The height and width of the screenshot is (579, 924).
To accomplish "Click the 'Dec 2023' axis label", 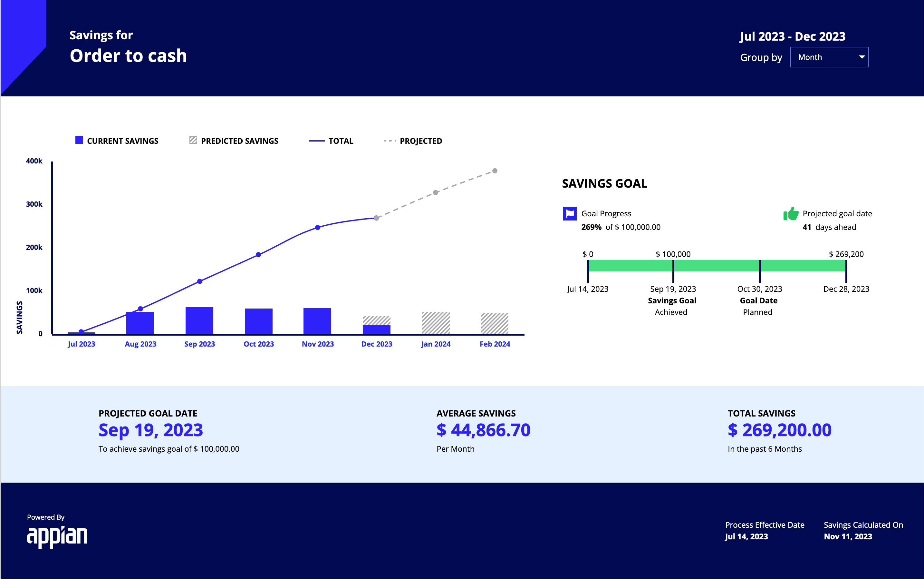I will tap(377, 344).
